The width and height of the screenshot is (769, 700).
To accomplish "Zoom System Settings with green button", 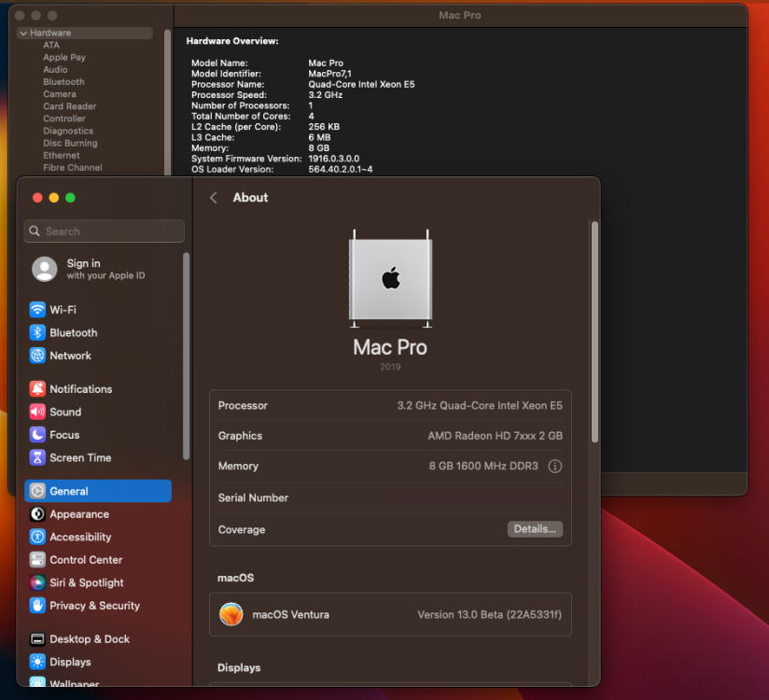I will 70,198.
